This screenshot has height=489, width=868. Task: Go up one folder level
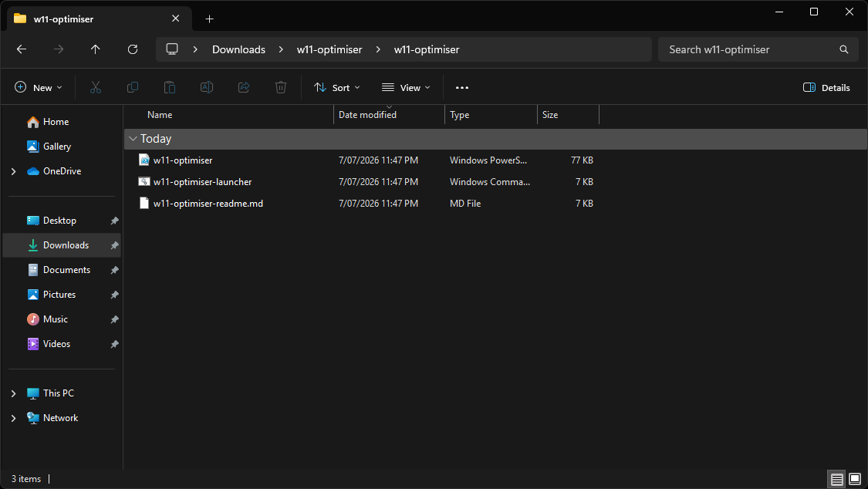[95, 49]
